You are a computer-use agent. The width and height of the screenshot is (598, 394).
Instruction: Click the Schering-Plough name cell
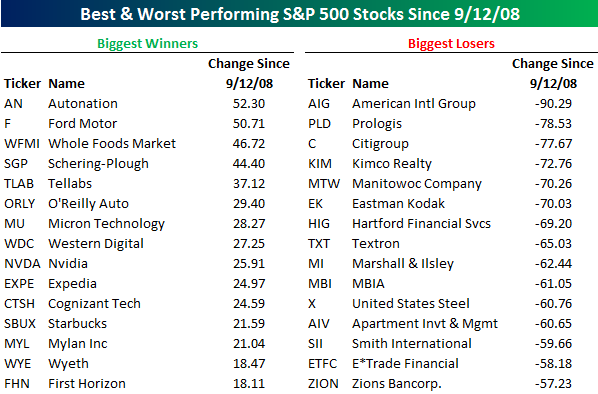coord(98,164)
